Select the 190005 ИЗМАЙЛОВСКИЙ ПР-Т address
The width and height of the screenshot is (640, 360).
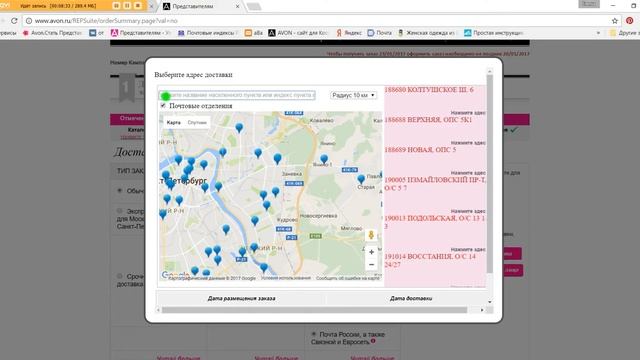(x=435, y=184)
